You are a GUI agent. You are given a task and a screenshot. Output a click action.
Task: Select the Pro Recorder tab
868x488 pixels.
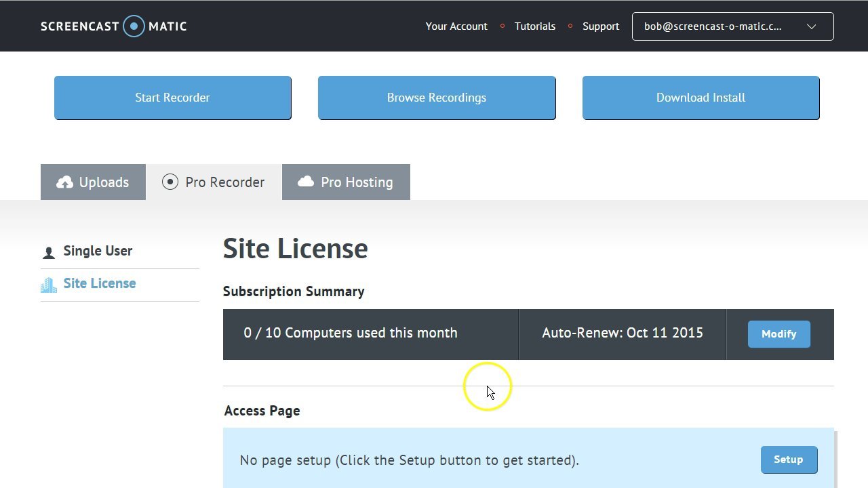[214, 182]
